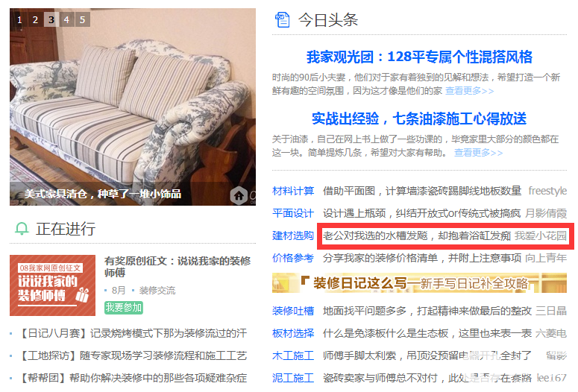578x392 pixels.
Task: Open the 材料计算 category link
Action: click(x=293, y=191)
